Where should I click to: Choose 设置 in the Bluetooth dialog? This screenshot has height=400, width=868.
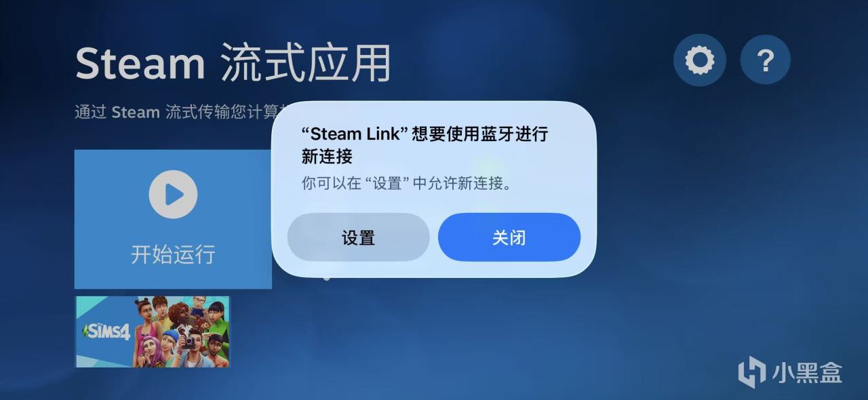click(x=359, y=237)
